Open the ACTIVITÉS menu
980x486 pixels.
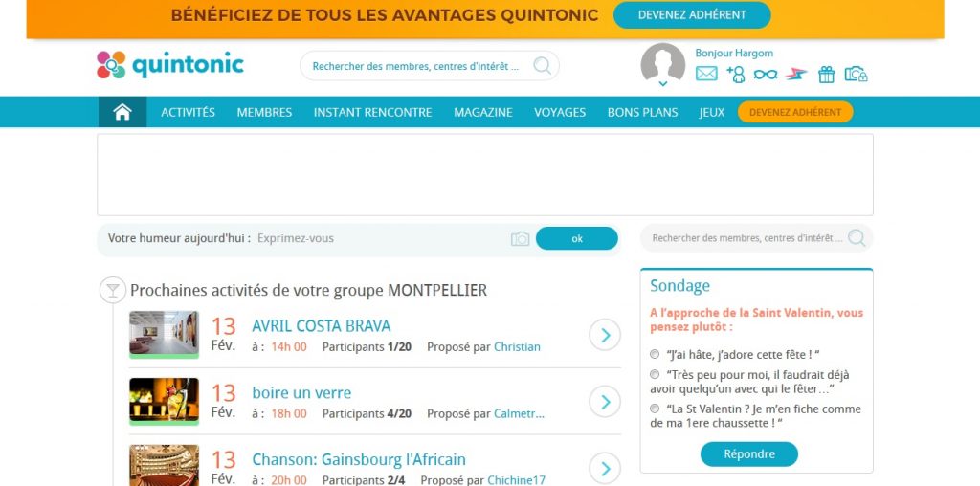coord(189,113)
